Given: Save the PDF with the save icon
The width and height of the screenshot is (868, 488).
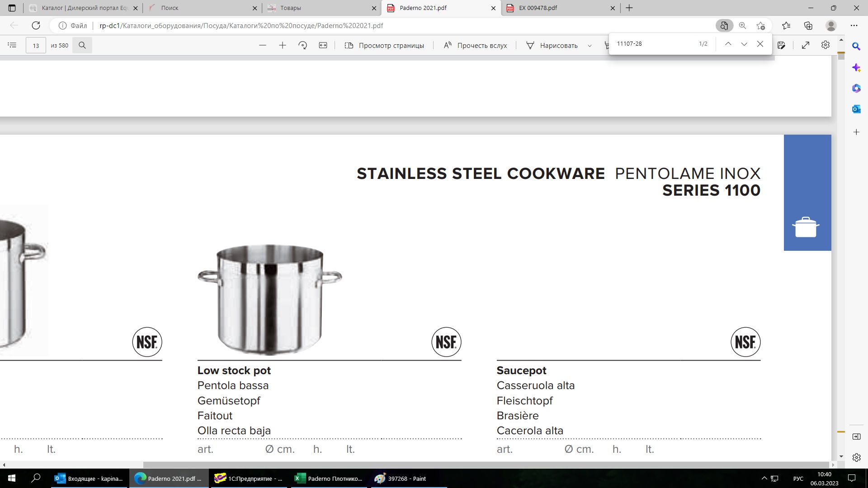Looking at the screenshot, I should [782, 45].
